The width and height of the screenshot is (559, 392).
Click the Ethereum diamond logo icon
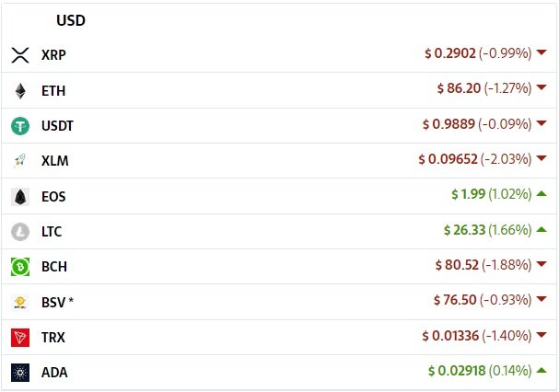point(20,91)
